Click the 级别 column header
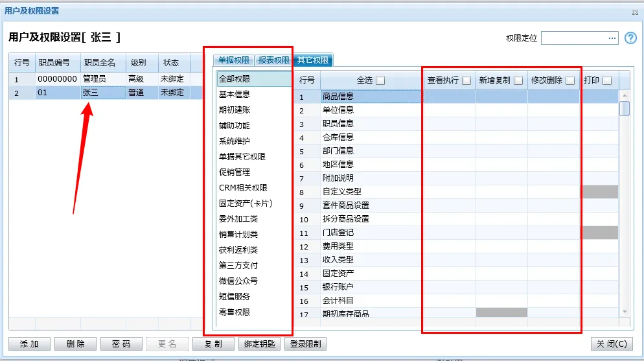This screenshot has width=644, height=361. coord(142,62)
